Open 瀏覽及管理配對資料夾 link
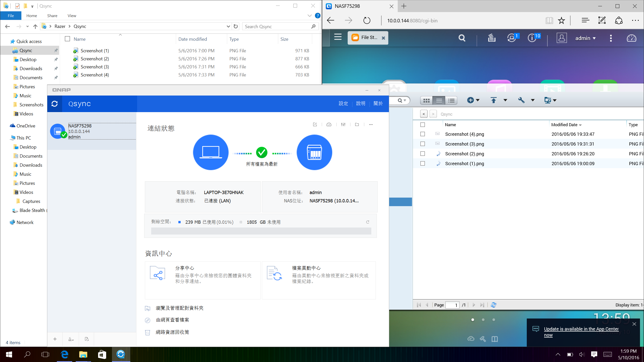Viewport: 644px width, 362px height. (179, 308)
